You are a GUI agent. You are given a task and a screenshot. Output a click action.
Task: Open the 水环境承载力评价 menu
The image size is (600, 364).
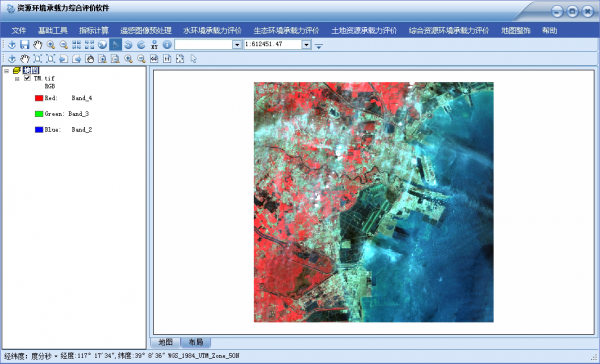pos(212,31)
